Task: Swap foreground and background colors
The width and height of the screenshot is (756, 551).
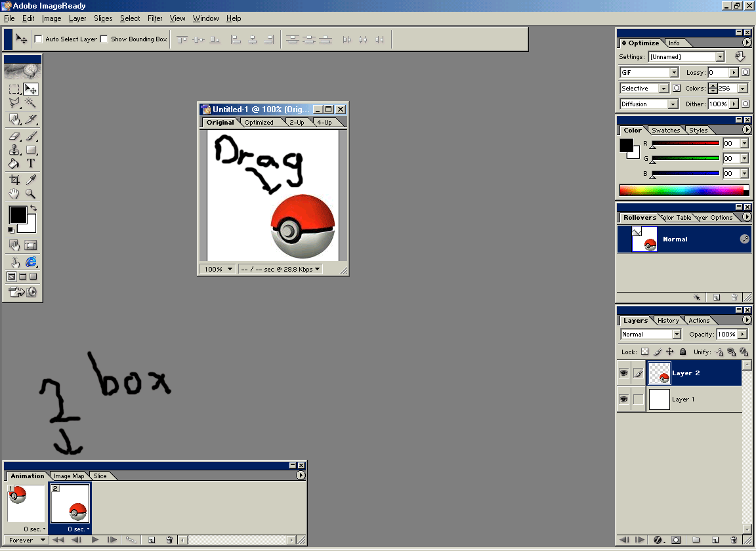Action: [33, 208]
